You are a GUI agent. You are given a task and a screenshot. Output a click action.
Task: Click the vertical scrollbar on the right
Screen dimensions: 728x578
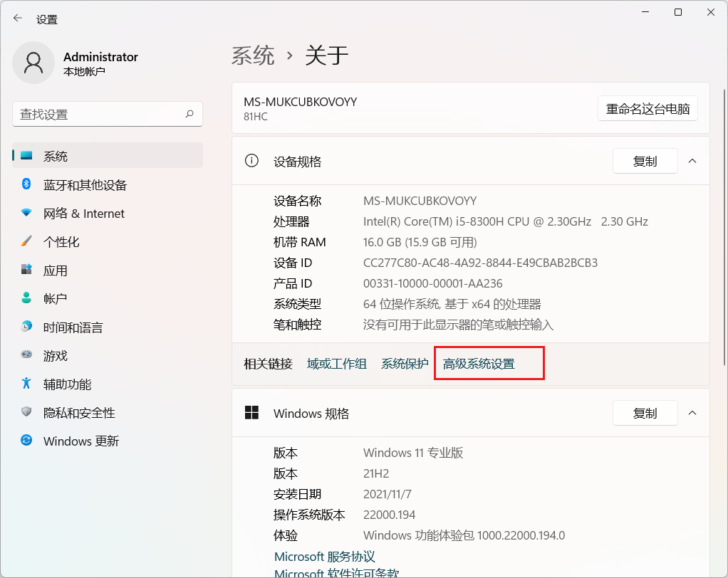point(724,227)
